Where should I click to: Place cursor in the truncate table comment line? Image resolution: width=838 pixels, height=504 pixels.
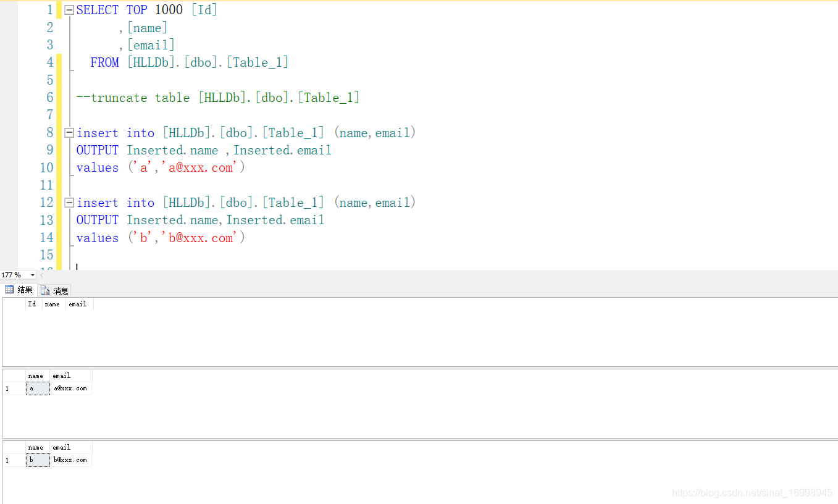point(218,98)
